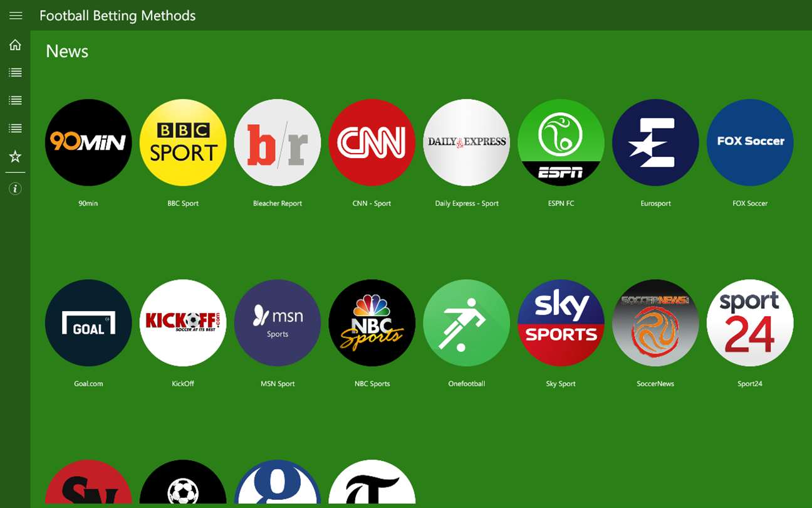Click the 'Sky Sport' label text
The image size is (812, 508).
561,384
